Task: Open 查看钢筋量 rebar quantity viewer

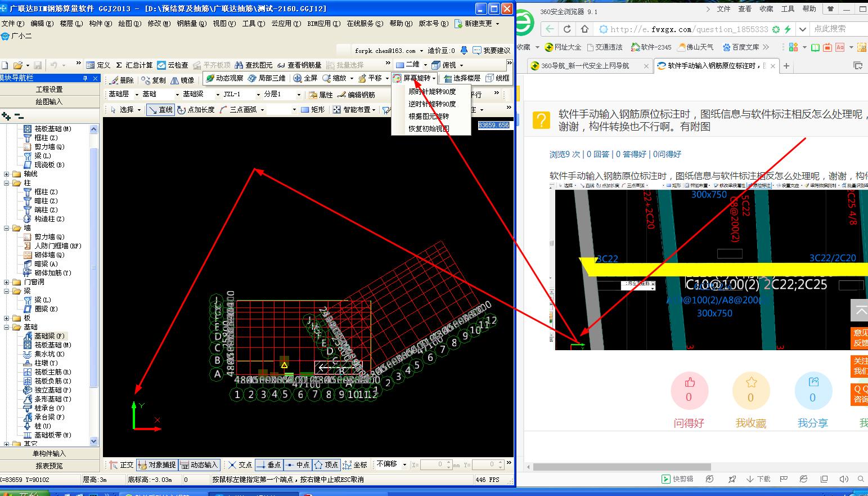Action: [299, 65]
